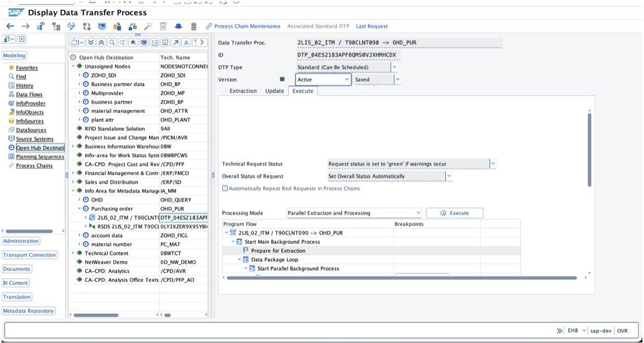Click the x icon box above Modeling
This screenshot has width=644, height=343.
point(21,39)
